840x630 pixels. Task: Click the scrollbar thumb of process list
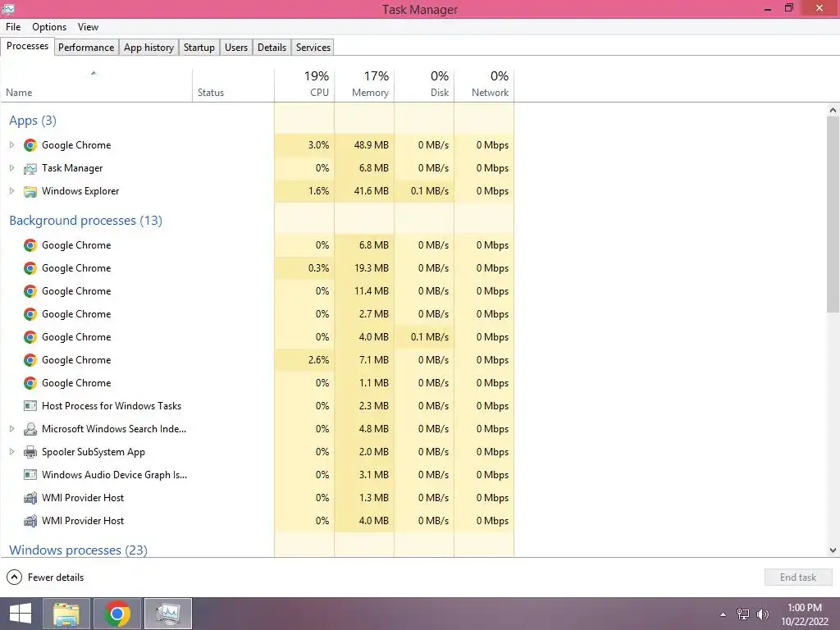[833, 214]
